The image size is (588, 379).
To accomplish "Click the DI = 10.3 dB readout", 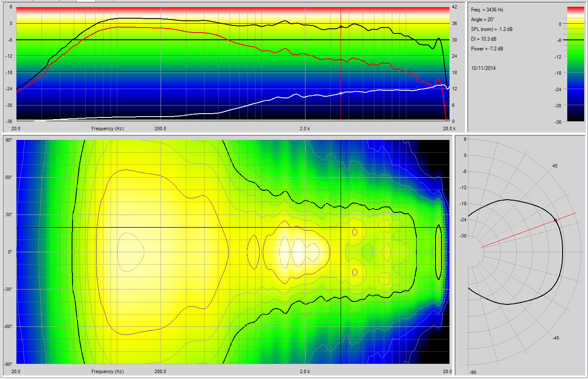I will [483, 39].
